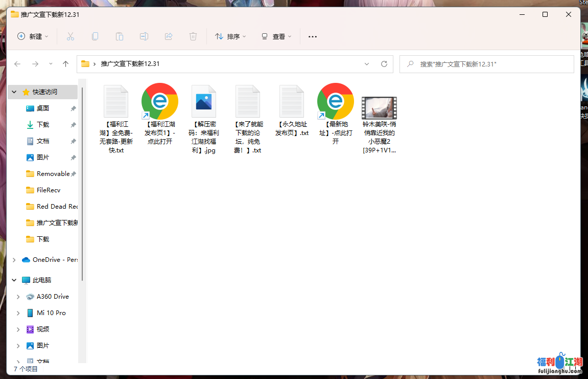Image resolution: width=588 pixels, height=379 pixels.
Task: Expand the OneDrive tree node
Action: 14,260
